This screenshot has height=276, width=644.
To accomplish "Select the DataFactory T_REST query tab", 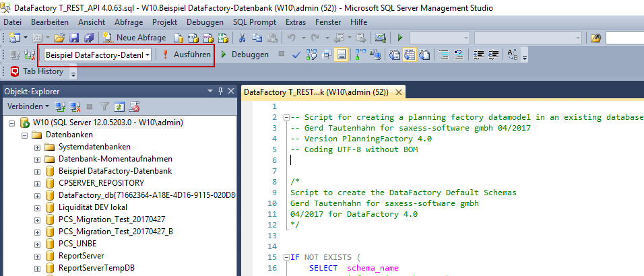I will coord(317,92).
